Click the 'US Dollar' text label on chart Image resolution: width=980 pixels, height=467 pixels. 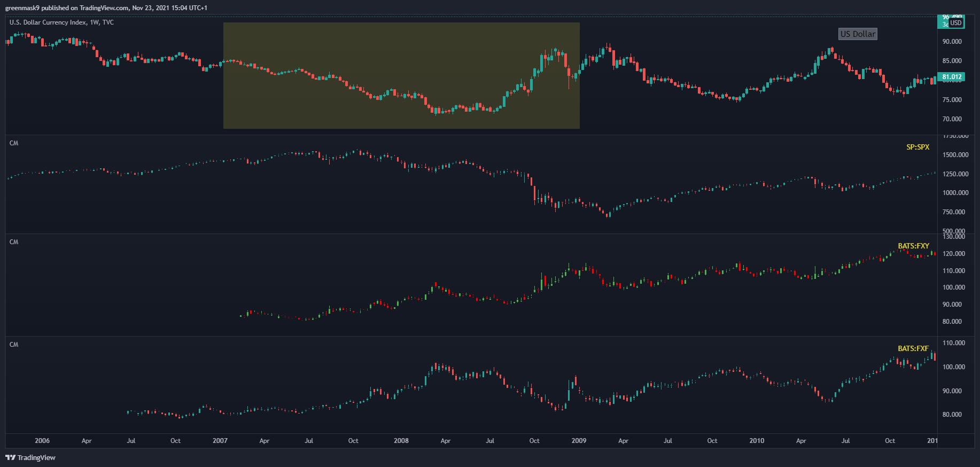[x=858, y=34]
